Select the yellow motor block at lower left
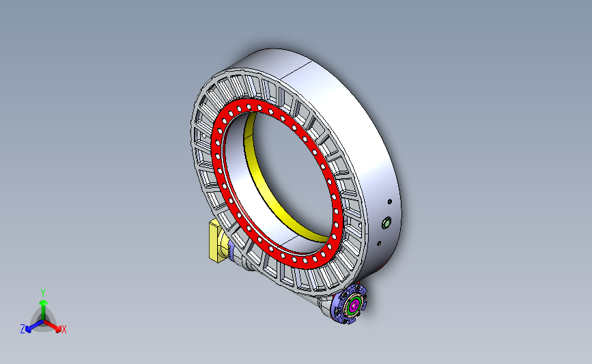 [x=215, y=241]
